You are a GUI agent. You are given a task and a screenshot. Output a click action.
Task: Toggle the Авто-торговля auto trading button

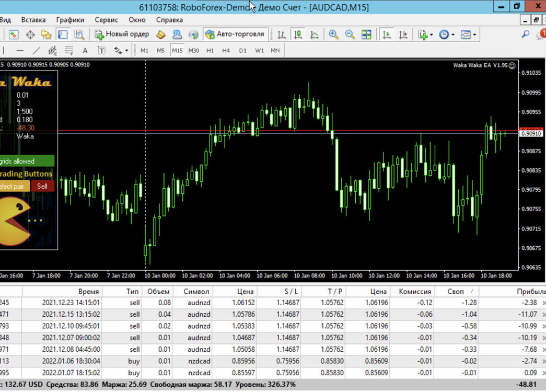[236, 34]
